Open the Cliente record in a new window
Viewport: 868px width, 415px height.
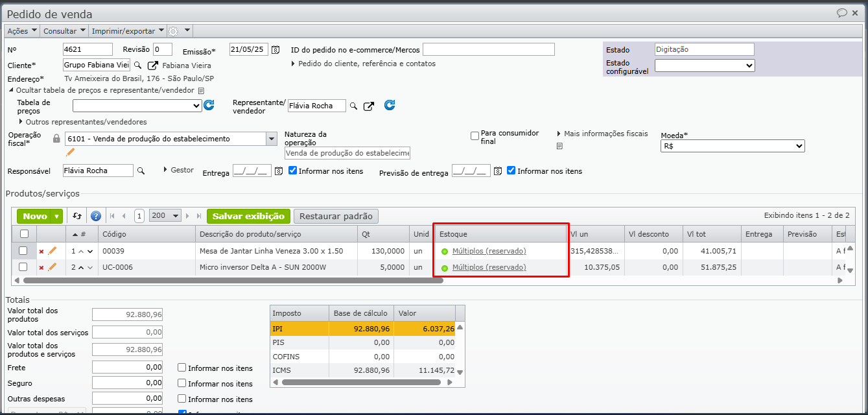tap(152, 65)
